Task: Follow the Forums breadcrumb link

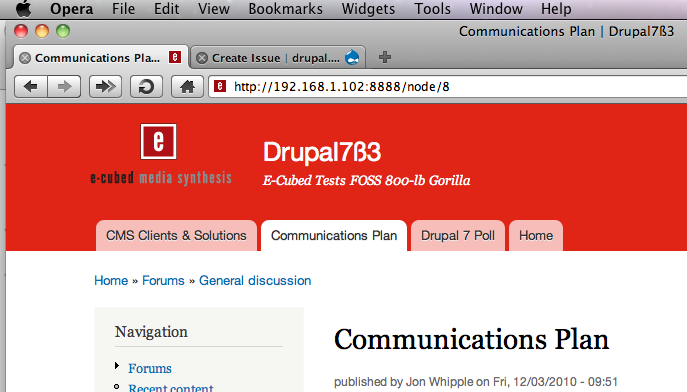Action: [163, 281]
